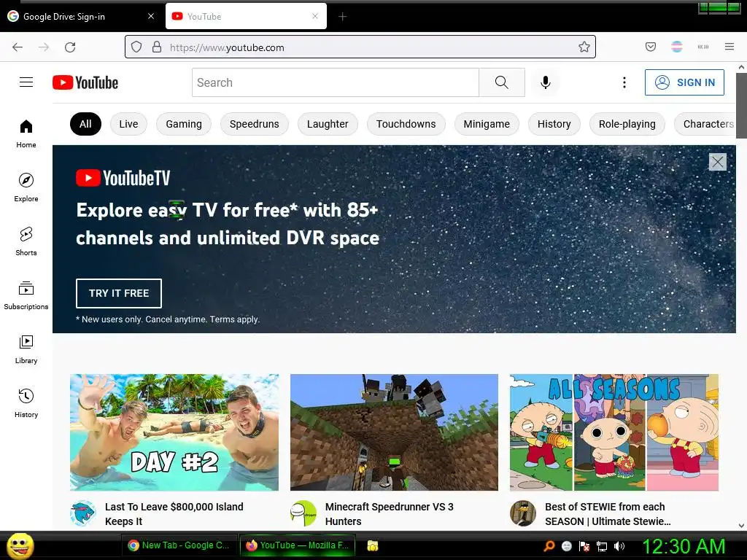Select the History filter chip

(x=554, y=124)
